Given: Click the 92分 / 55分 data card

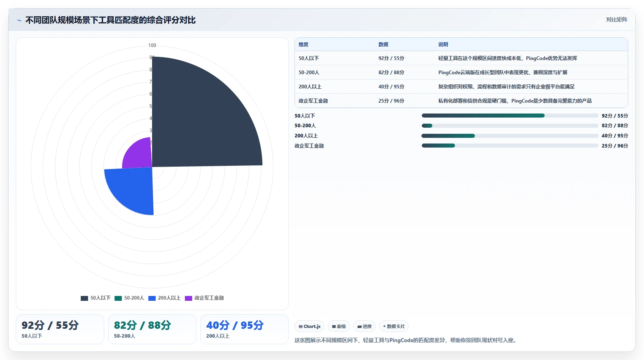Looking at the screenshot, I should tap(60, 329).
